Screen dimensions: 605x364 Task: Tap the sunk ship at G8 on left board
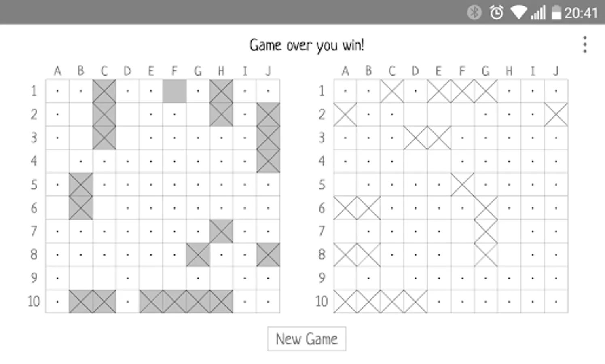198,254
